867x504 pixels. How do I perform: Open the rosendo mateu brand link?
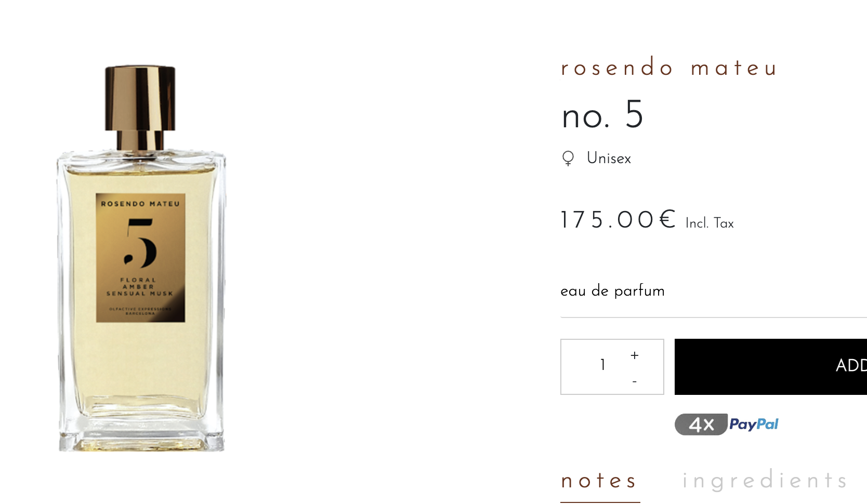(669, 68)
